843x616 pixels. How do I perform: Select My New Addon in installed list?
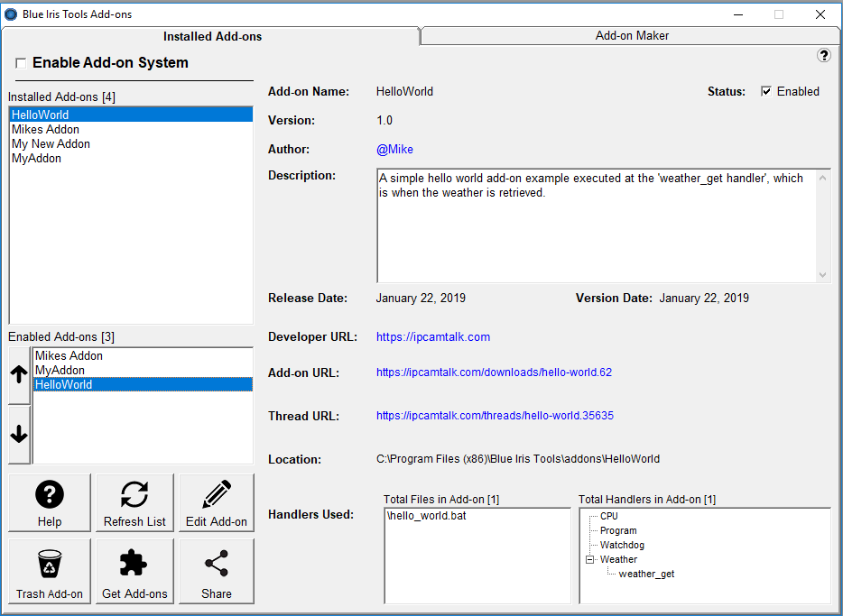click(51, 144)
